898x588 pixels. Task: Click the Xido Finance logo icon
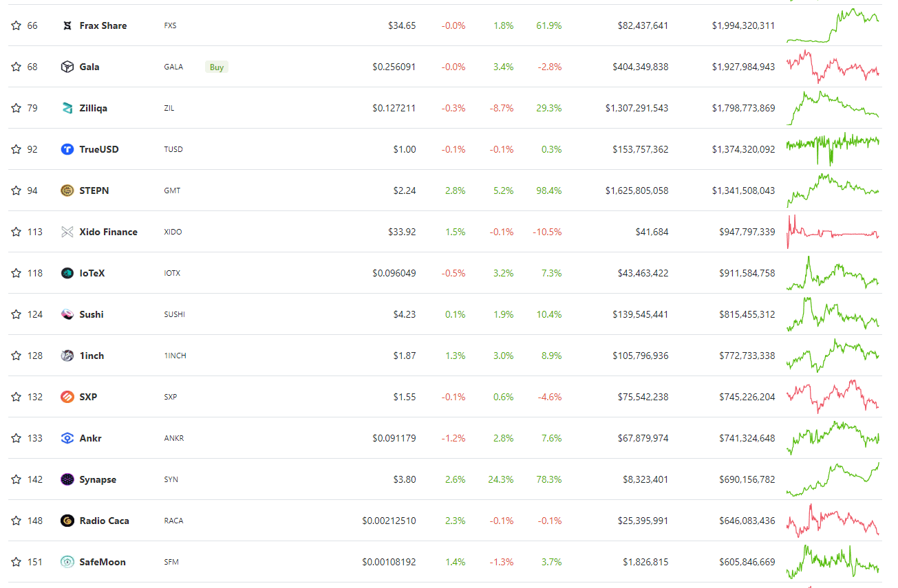click(67, 232)
